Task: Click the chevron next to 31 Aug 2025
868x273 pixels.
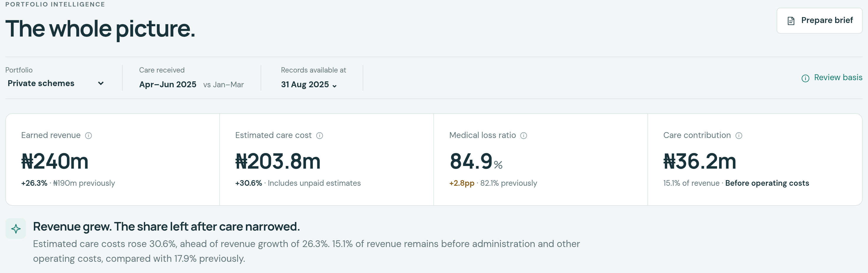Action: [334, 86]
